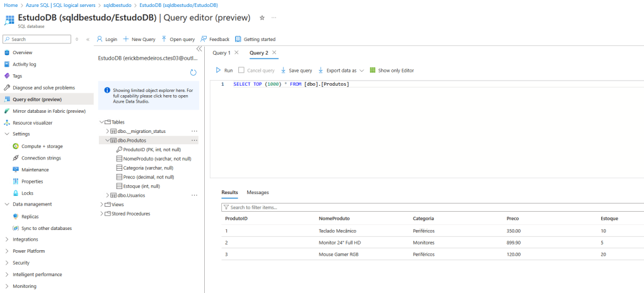644x293 pixels.
Task: Switch to the Query 1 tab
Action: (x=221, y=53)
